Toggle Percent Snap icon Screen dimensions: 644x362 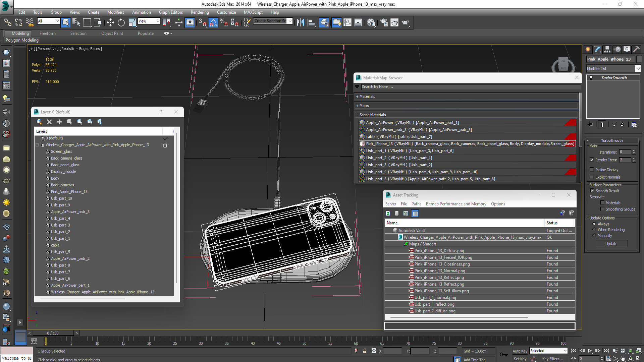(x=224, y=22)
